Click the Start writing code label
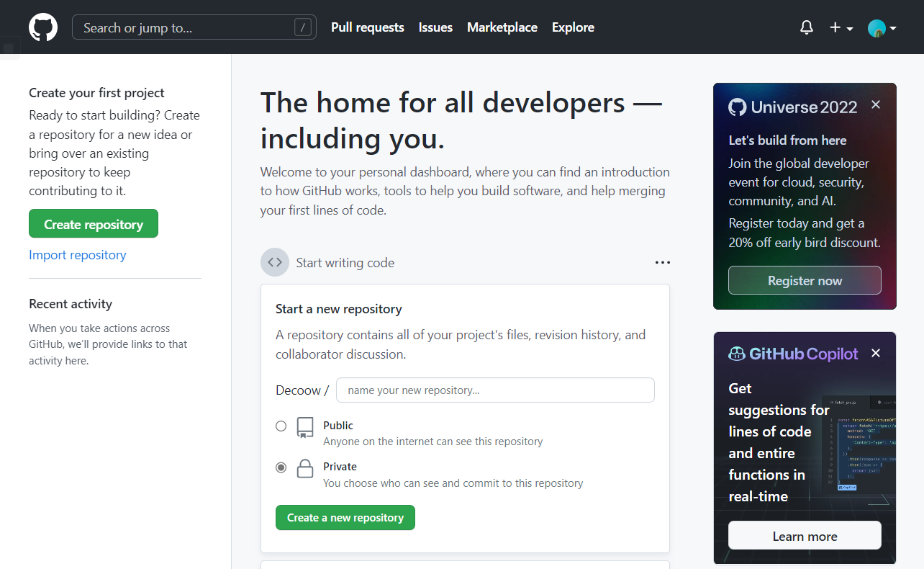 pos(345,263)
